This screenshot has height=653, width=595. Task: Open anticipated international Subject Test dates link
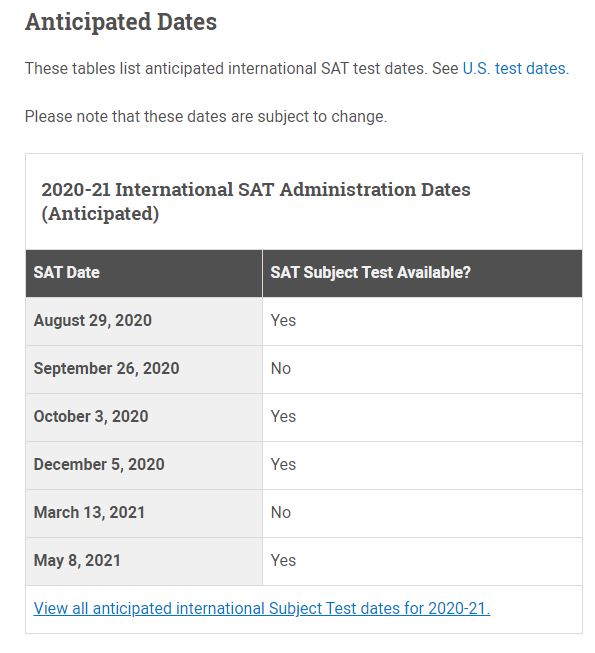coord(262,608)
